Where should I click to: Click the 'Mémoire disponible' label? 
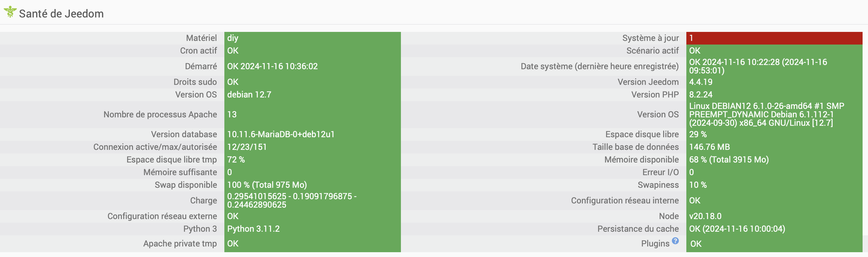click(x=642, y=159)
